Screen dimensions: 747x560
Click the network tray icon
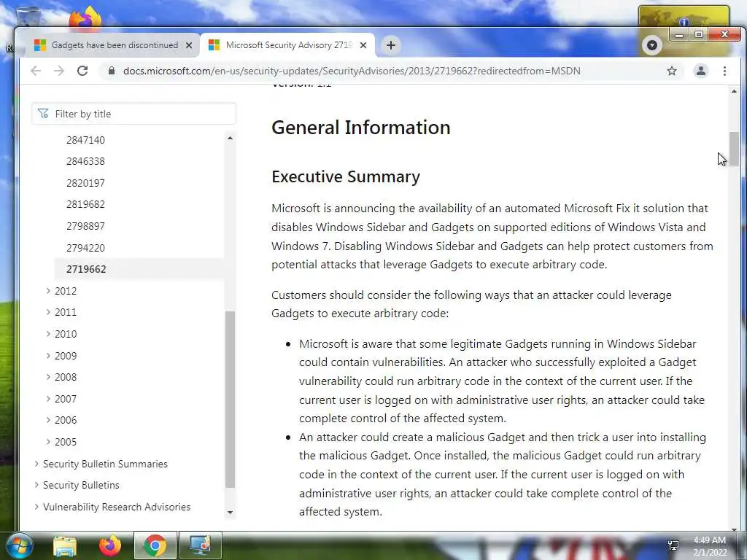[x=673, y=545]
